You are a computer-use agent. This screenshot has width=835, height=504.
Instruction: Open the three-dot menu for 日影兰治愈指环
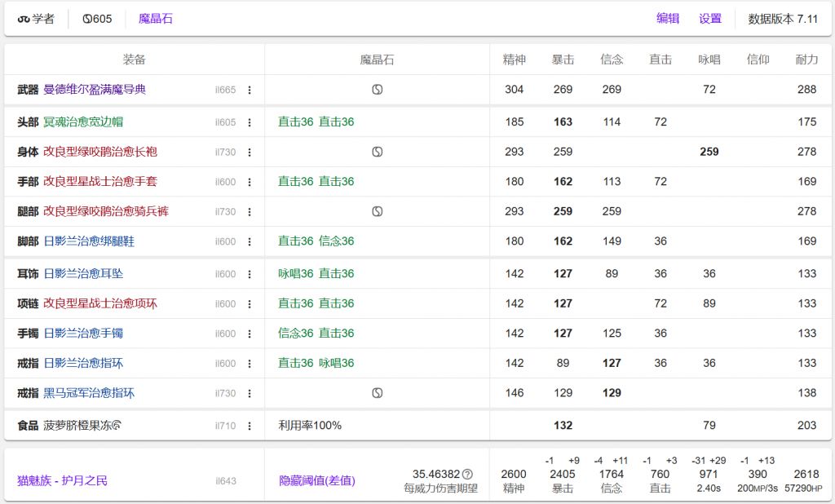250,363
